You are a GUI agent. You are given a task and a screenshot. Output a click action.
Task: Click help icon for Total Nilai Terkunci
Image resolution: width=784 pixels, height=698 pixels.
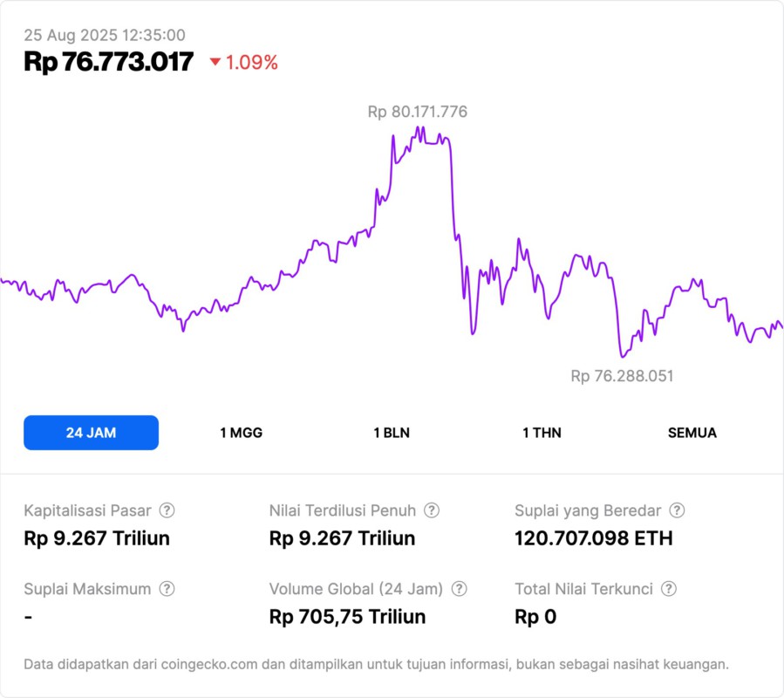668,589
